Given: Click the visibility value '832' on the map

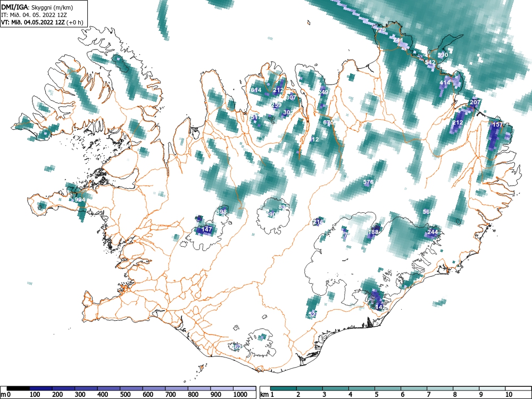Looking at the screenshot, I should point(284,207).
